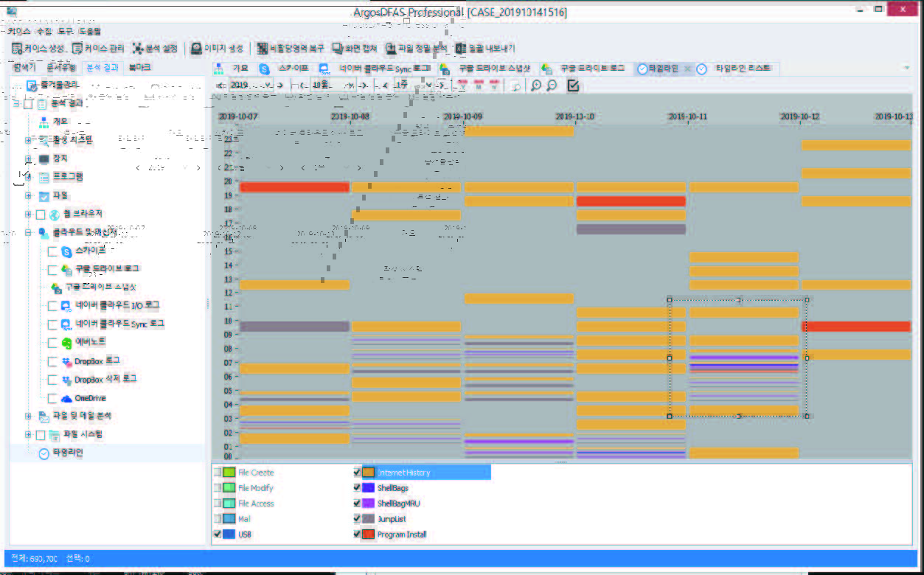Screen dimensions: 924x575
Task: Click the 이미지 생성 toolbar button
Action: pos(217,48)
